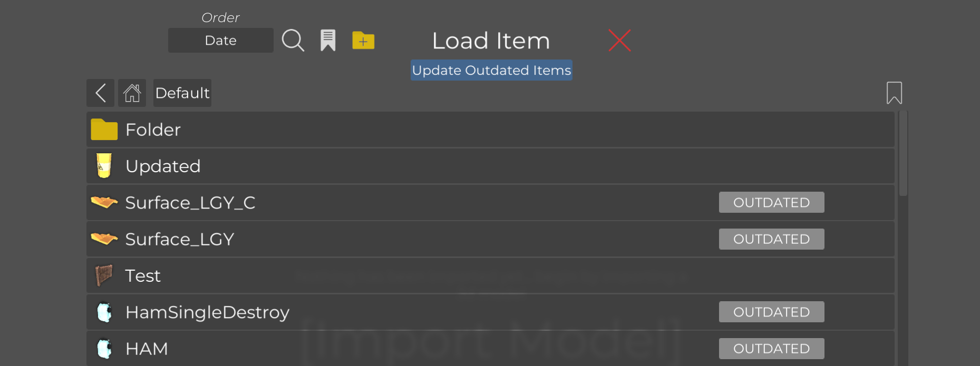980x366 pixels.
Task: Click Update Outdated Items button
Action: tap(491, 71)
